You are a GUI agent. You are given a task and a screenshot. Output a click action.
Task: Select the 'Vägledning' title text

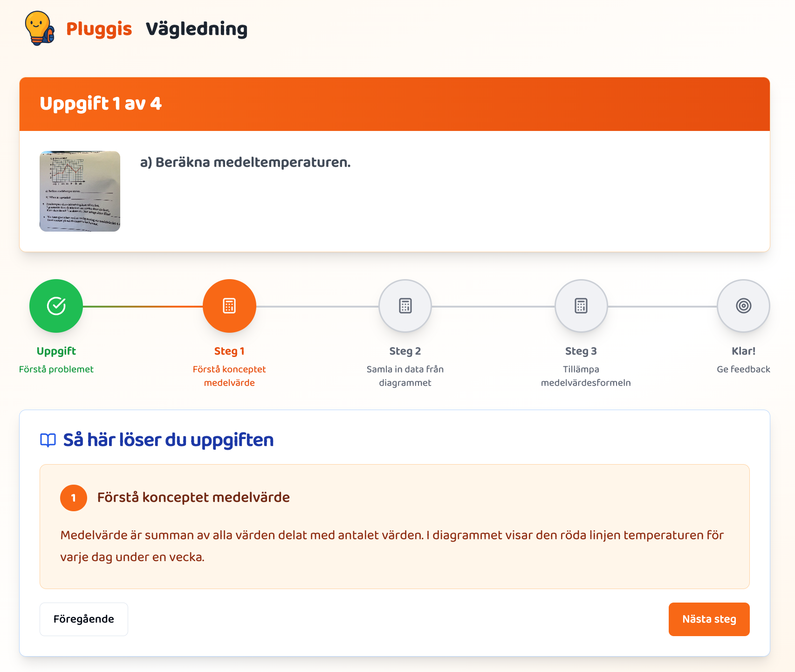pyautogui.click(x=196, y=29)
